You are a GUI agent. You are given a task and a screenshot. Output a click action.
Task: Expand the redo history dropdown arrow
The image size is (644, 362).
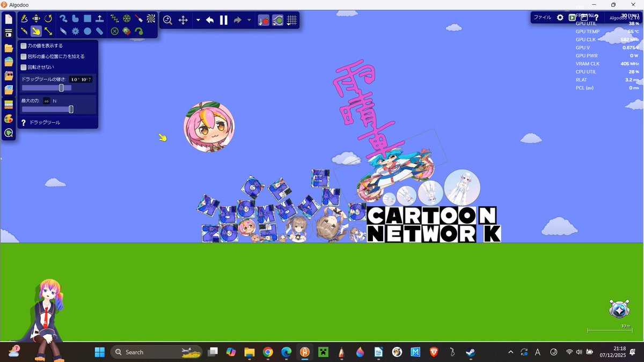pos(249,20)
